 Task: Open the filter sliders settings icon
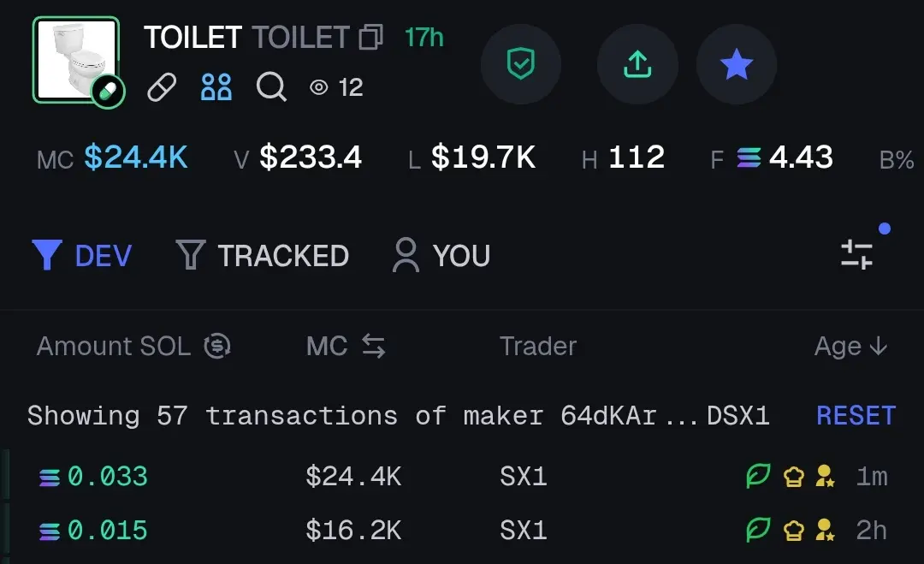[856, 254]
